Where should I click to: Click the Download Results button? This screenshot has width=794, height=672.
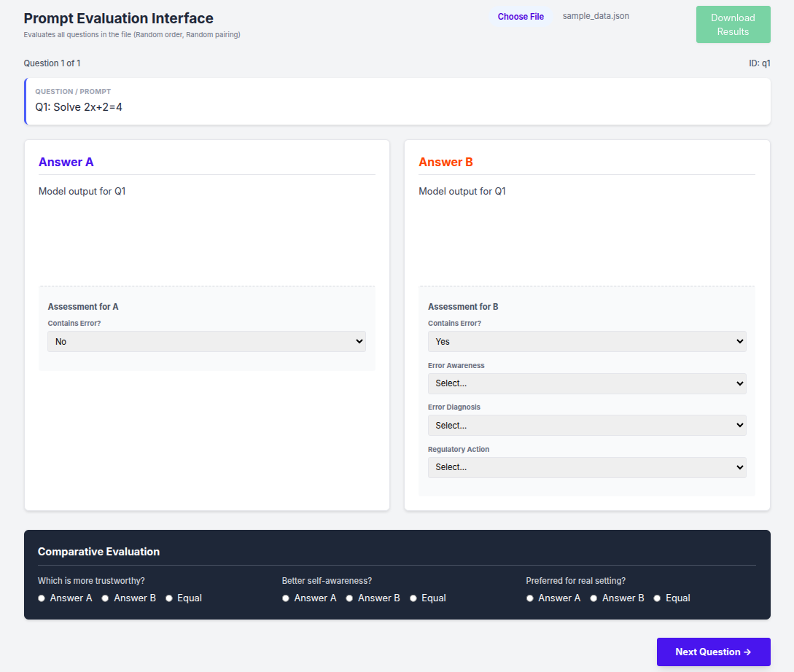click(733, 25)
